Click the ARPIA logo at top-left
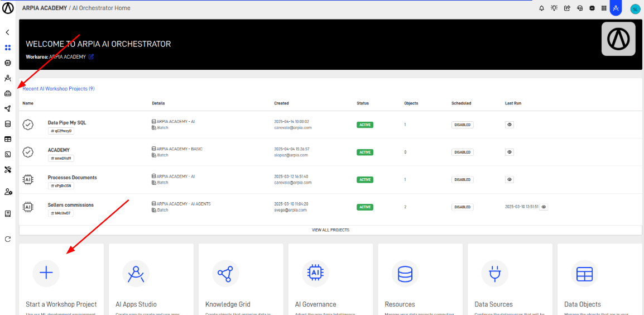644x315 pixels. point(8,8)
